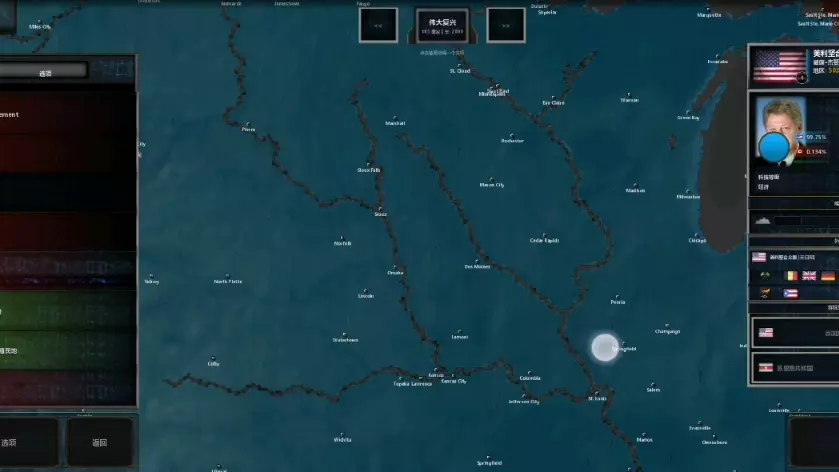Click the Marshall city label
Viewport: 839px width, 472px height.
pyautogui.click(x=395, y=123)
